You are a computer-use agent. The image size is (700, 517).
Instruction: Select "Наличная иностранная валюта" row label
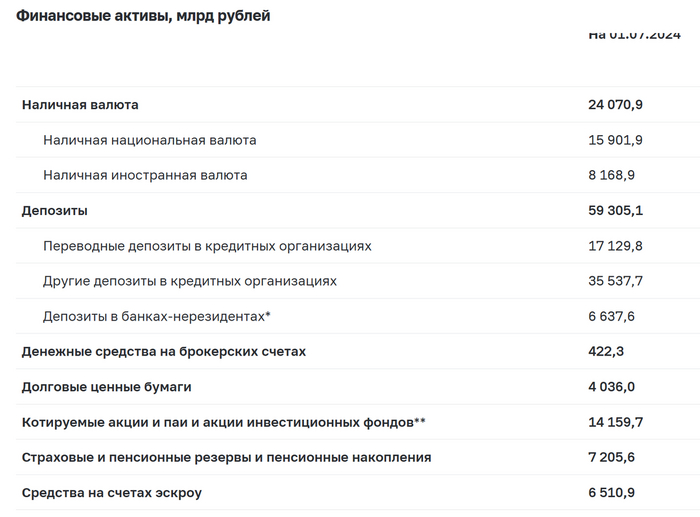tap(145, 175)
